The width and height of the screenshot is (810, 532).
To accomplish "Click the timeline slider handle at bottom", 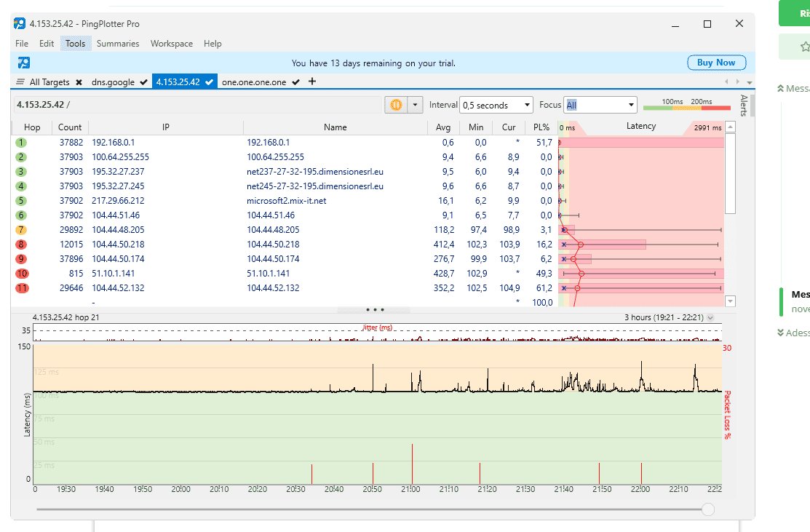I will 707,510.
